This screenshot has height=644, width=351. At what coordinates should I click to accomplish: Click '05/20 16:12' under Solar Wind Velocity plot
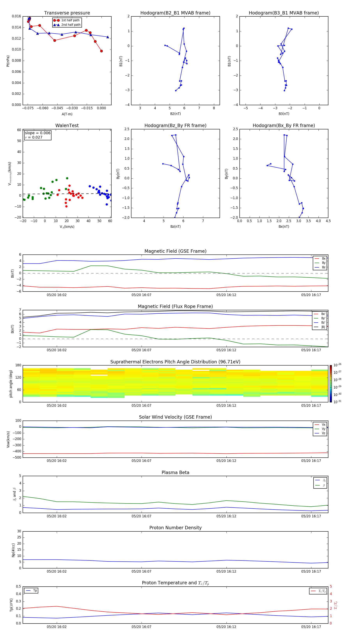pos(226,461)
